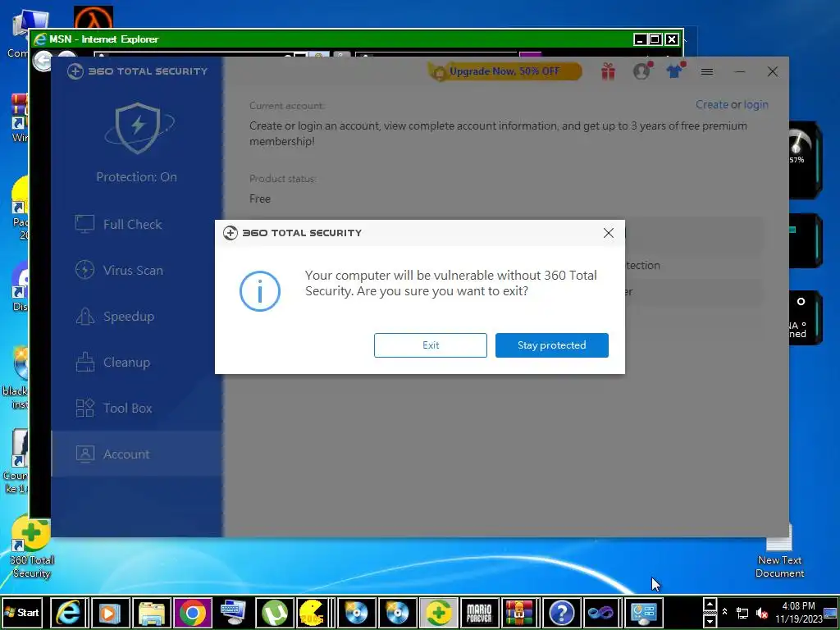Maximize the MSN Internet Explorer window
The image size is (840, 630).
(655, 39)
